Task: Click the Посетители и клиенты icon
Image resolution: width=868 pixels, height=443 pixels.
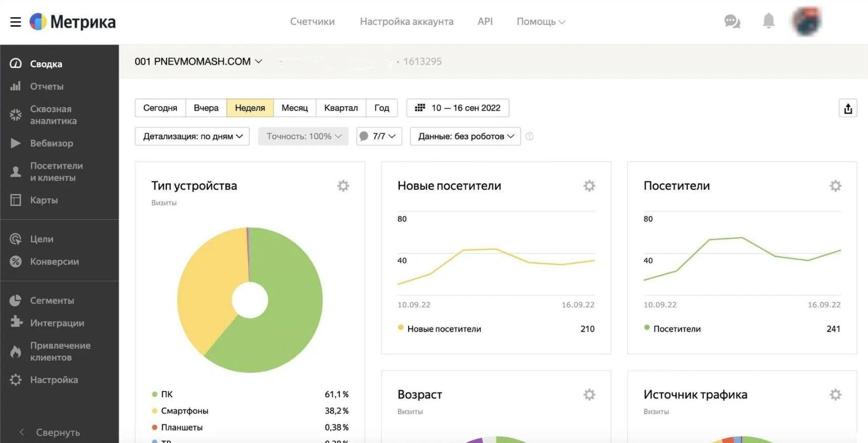Action: pos(16,172)
